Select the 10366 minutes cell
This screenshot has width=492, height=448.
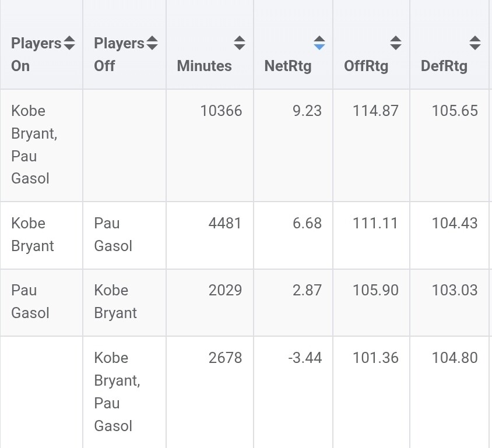210,145
